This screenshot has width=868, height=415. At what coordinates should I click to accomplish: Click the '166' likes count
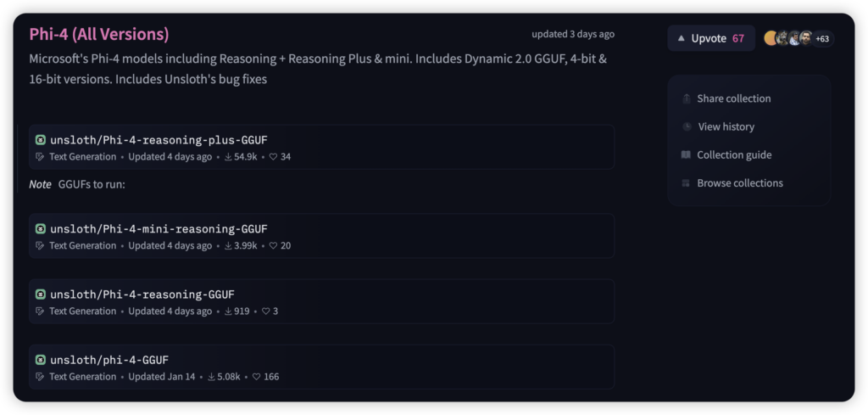tap(271, 377)
